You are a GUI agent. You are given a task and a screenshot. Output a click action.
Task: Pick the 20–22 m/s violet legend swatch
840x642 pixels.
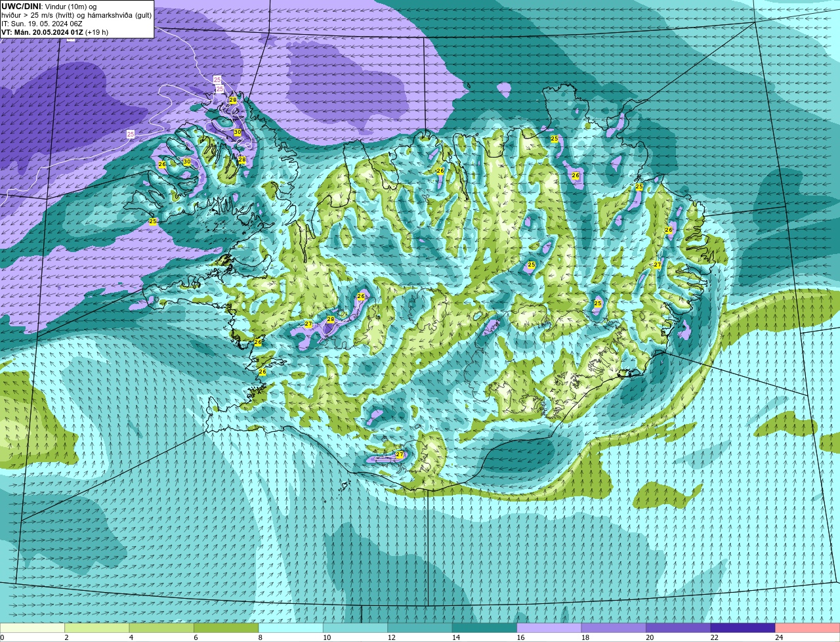(x=679, y=628)
